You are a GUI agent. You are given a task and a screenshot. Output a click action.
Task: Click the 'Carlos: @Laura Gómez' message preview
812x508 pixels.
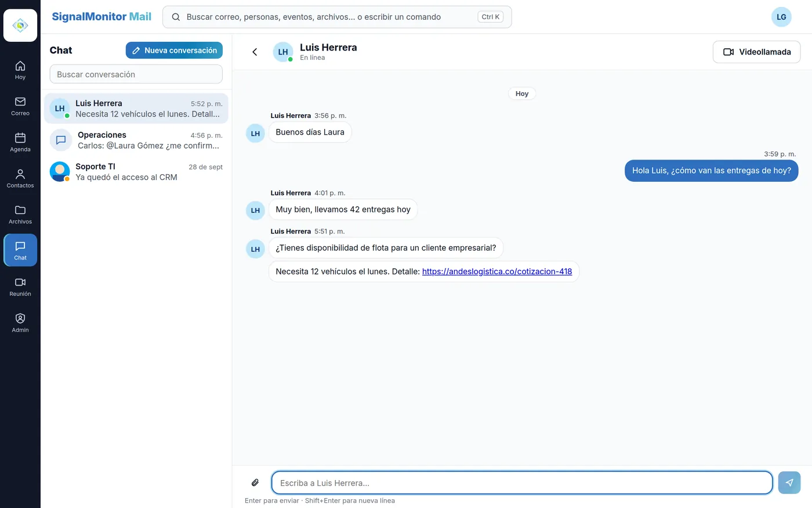[148, 146]
